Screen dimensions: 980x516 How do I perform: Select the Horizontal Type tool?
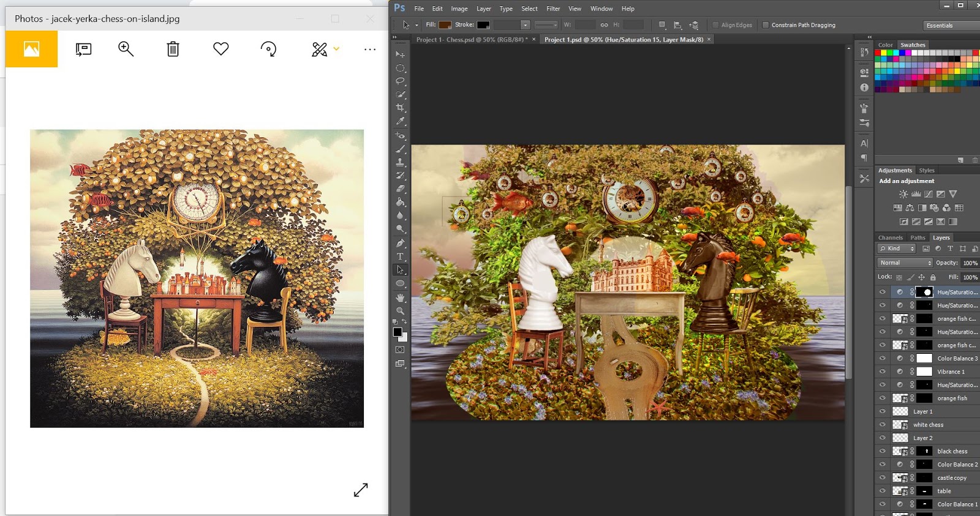[x=401, y=256]
